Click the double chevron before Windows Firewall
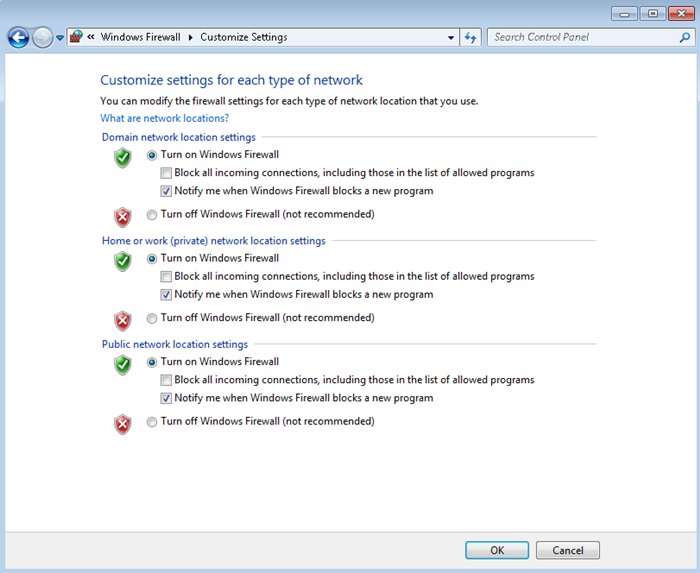This screenshot has height=573, width=700. click(91, 37)
